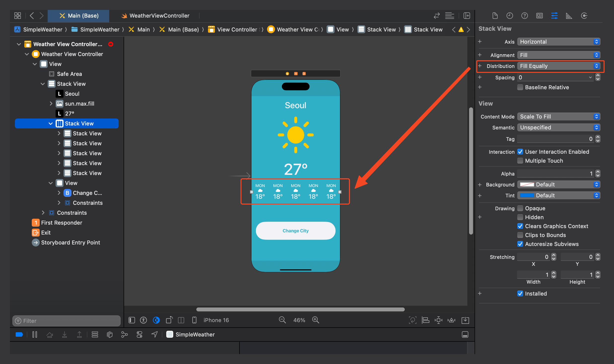Viewport: 614px width, 364px height.
Task: Click the outline Filter field
Action: point(67,321)
